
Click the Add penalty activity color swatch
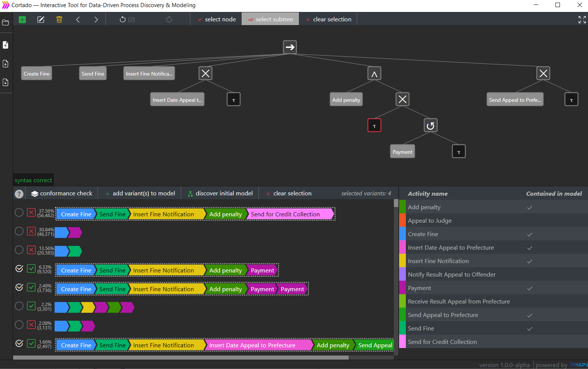point(402,207)
